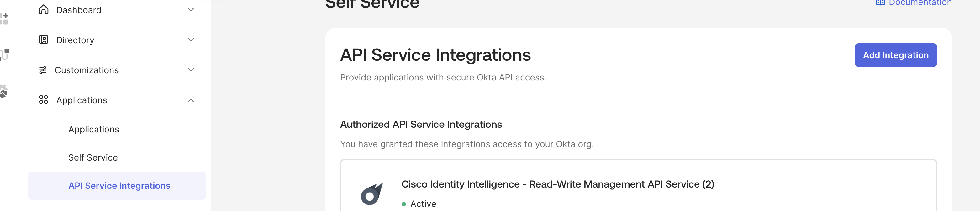Click the Authorized API Service Integrations heading
The width and height of the screenshot is (980, 211).
pos(421,124)
